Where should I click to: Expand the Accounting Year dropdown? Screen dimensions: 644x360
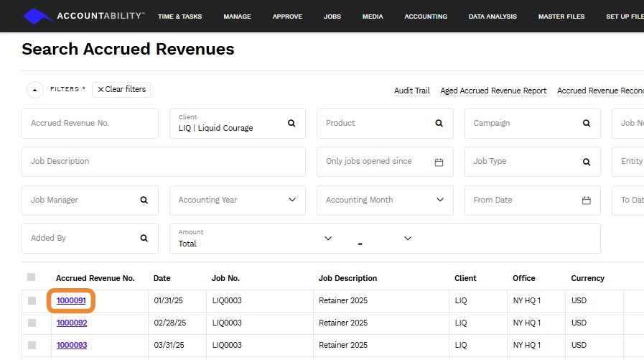pos(291,200)
